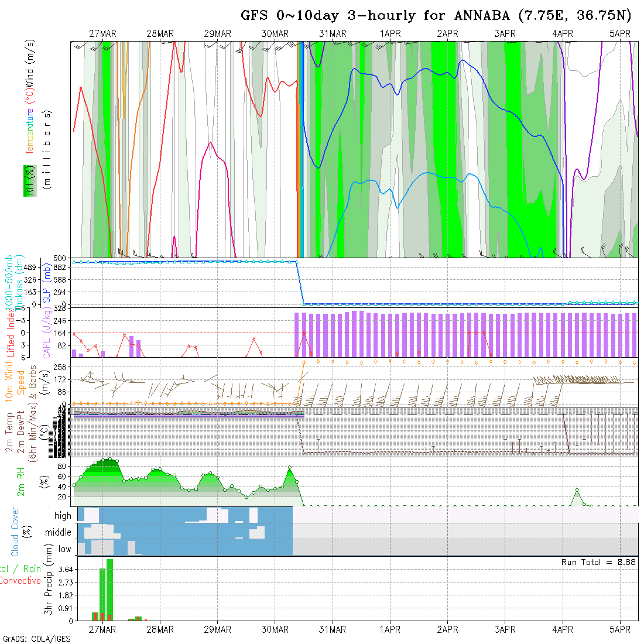Click the tallest green precipitation bar
The width and height of the screenshot is (644, 644).
pos(109,589)
